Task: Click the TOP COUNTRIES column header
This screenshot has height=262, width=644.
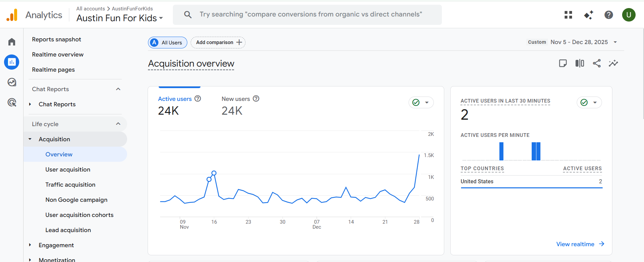Action: click(482, 169)
